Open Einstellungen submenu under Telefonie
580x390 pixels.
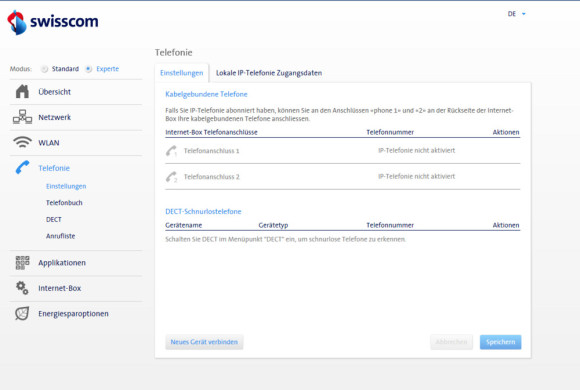click(x=66, y=186)
